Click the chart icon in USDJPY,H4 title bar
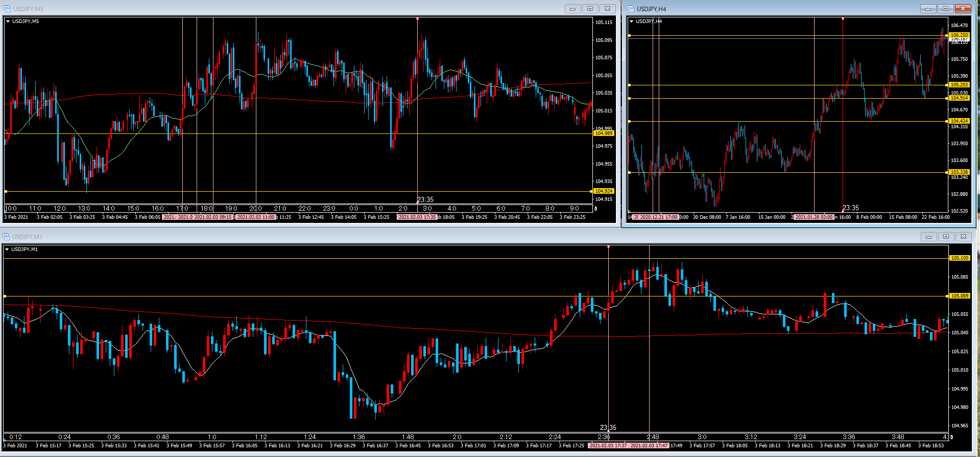This screenshot has height=457, width=980. (631, 9)
